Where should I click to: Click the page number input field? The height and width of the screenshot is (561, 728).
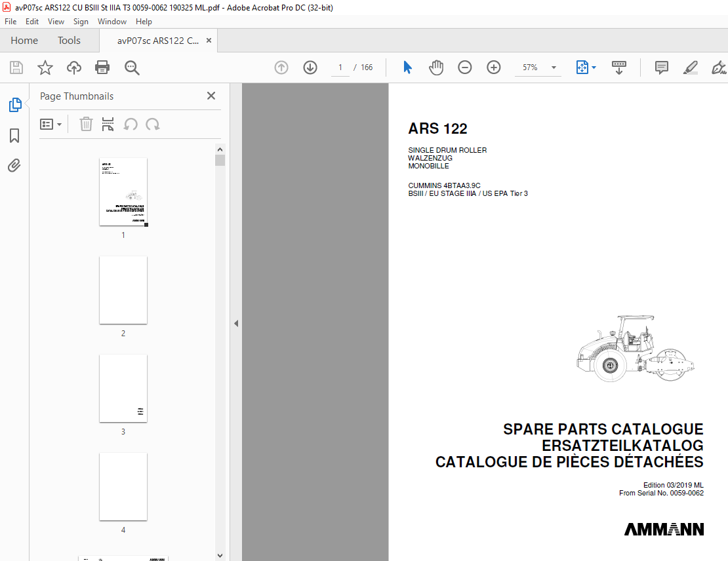click(x=340, y=68)
